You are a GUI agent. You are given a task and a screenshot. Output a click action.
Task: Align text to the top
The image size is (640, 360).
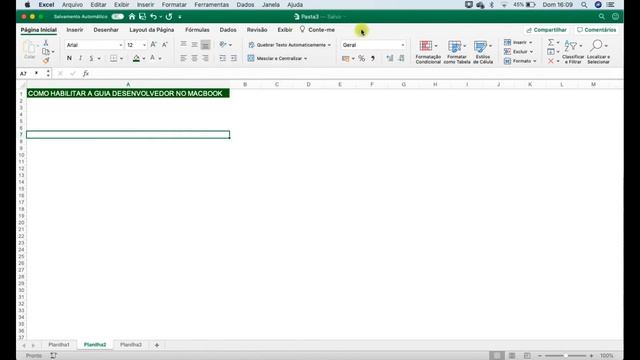pos(184,44)
